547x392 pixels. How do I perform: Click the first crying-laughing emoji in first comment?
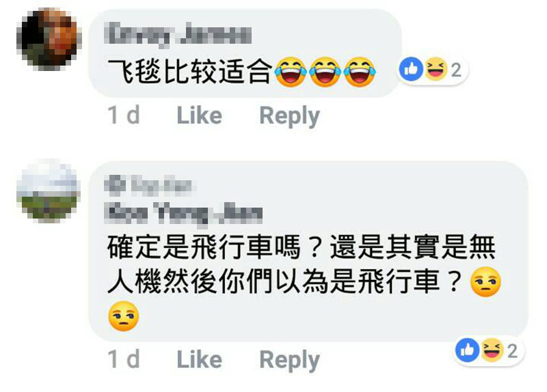point(290,72)
